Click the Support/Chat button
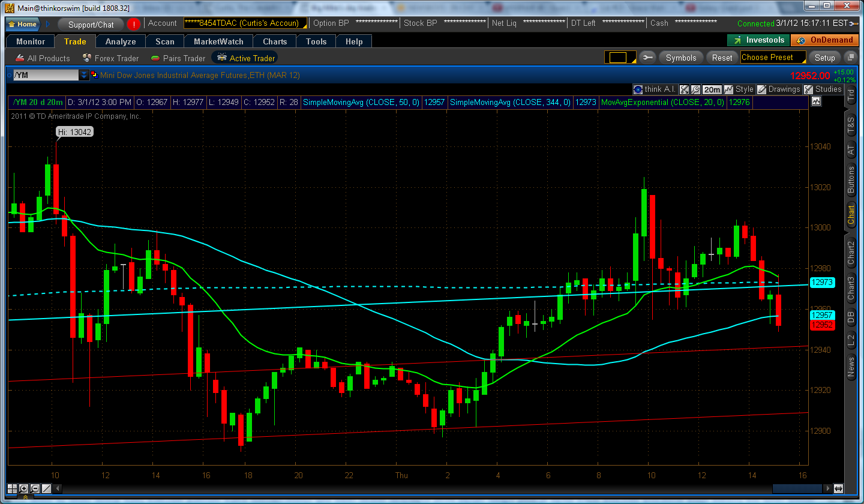 pos(91,25)
